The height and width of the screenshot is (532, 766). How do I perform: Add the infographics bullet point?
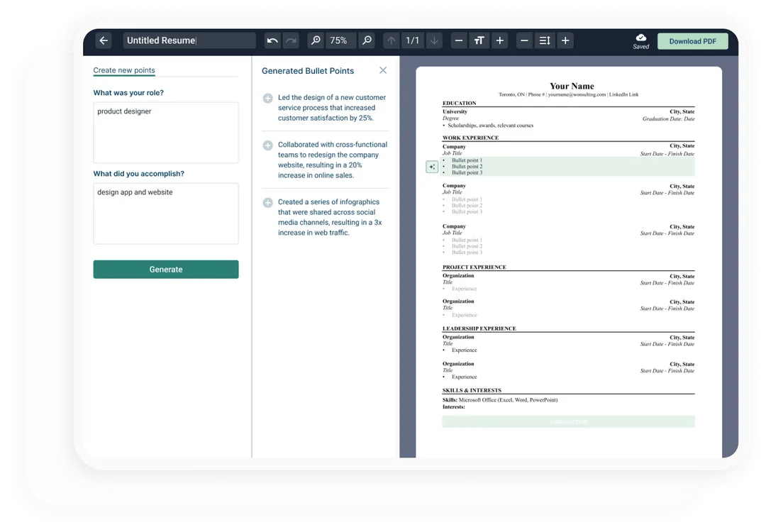tap(267, 203)
